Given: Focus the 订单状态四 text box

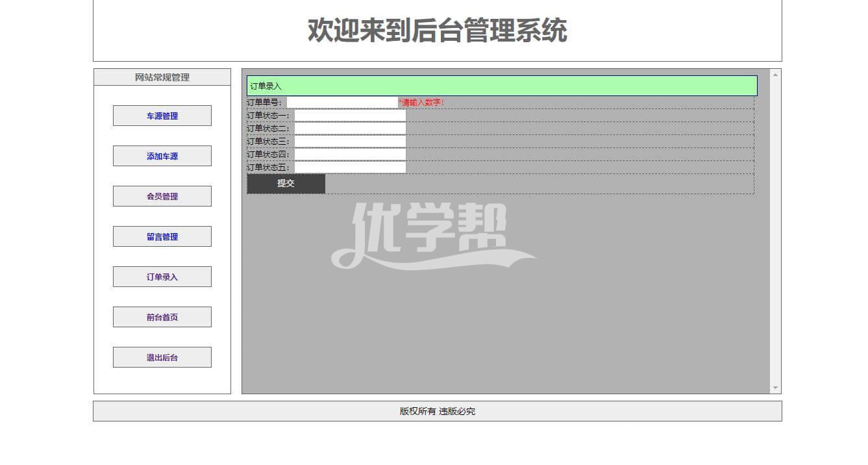Looking at the screenshot, I should coord(350,155).
